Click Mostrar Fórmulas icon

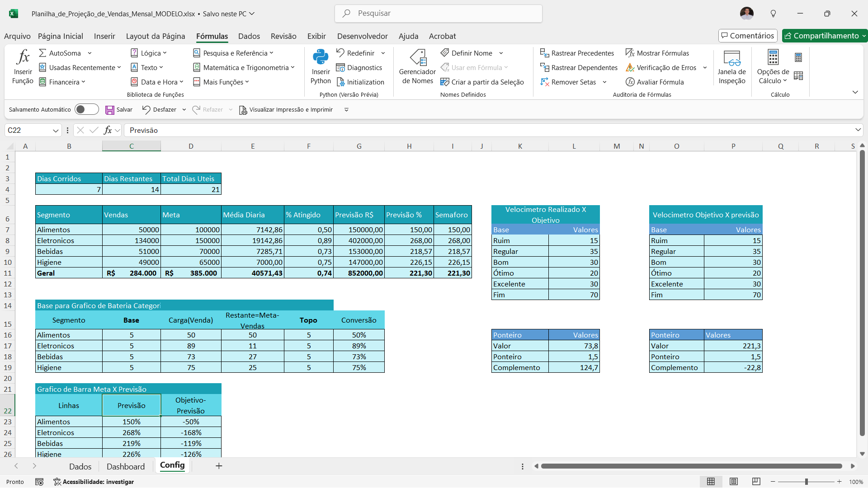pyautogui.click(x=630, y=53)
